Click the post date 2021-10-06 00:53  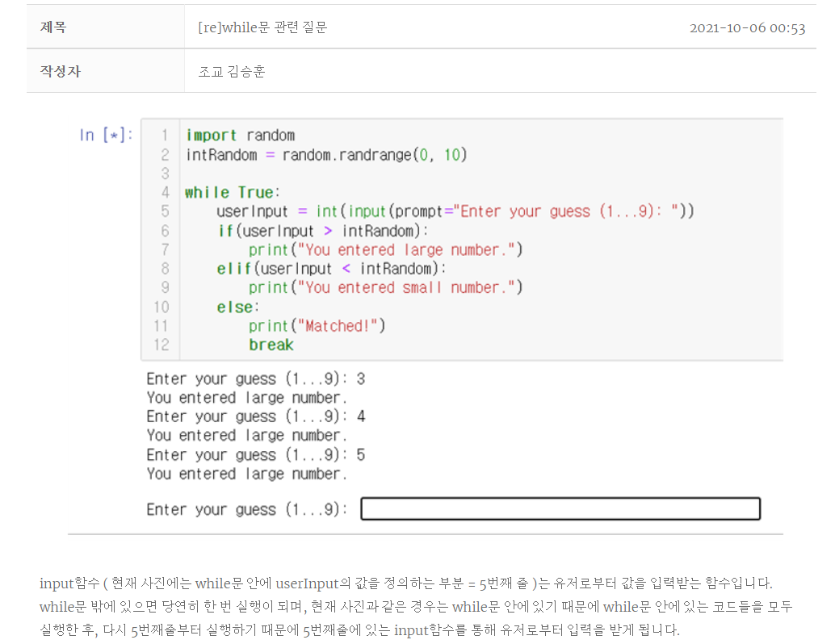tap(747, 27)
